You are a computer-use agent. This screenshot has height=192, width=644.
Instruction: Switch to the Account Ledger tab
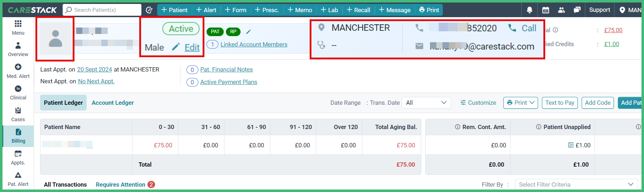point(112,103)
